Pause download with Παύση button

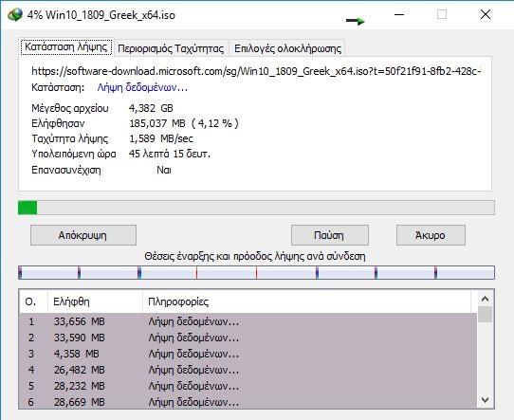point(330,235)
